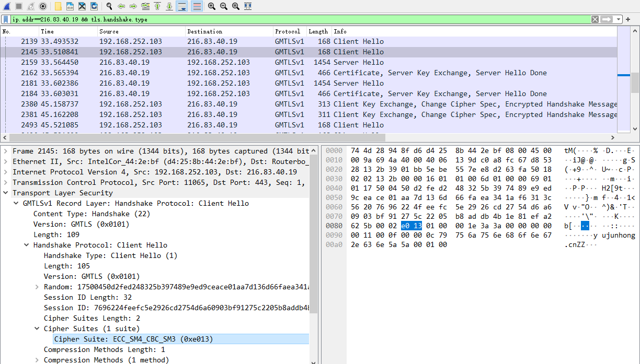
Task: Toggle packet list colorization
Action: click(x=197, y=6)
